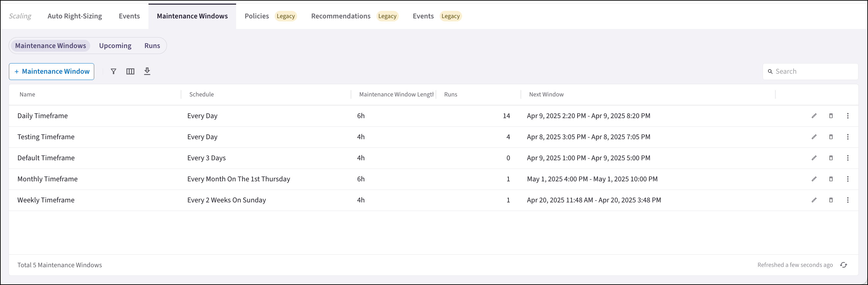This screenshot has height=285, width=868.
Task: Open the column chooser icon
Action: 130,71
